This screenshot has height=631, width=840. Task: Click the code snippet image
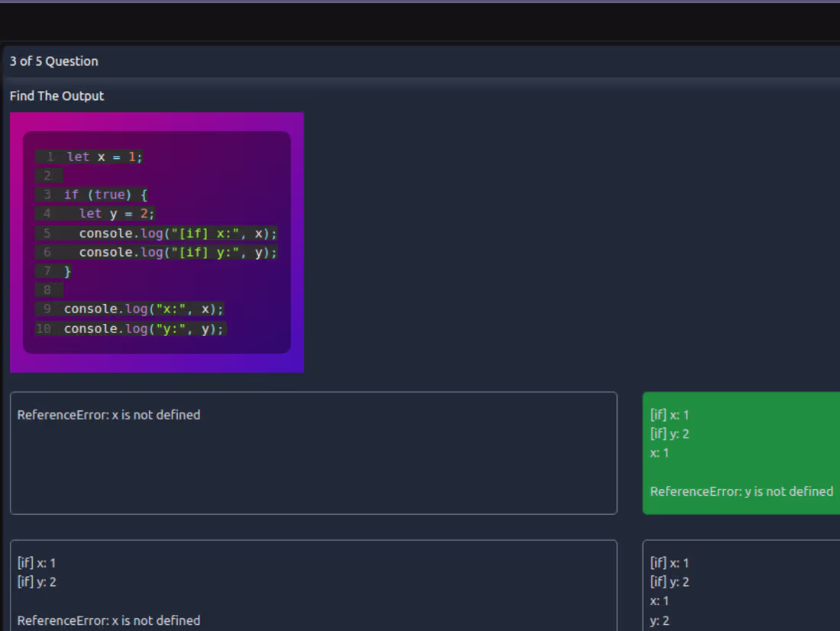(157, 242)
